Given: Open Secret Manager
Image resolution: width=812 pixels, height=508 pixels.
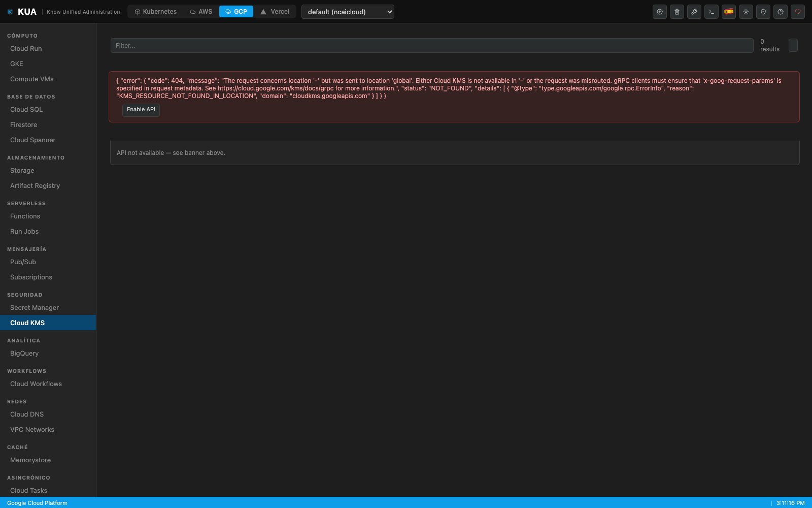Looking at the screenshot, I should pyautogui.click(x=48, y=308).
